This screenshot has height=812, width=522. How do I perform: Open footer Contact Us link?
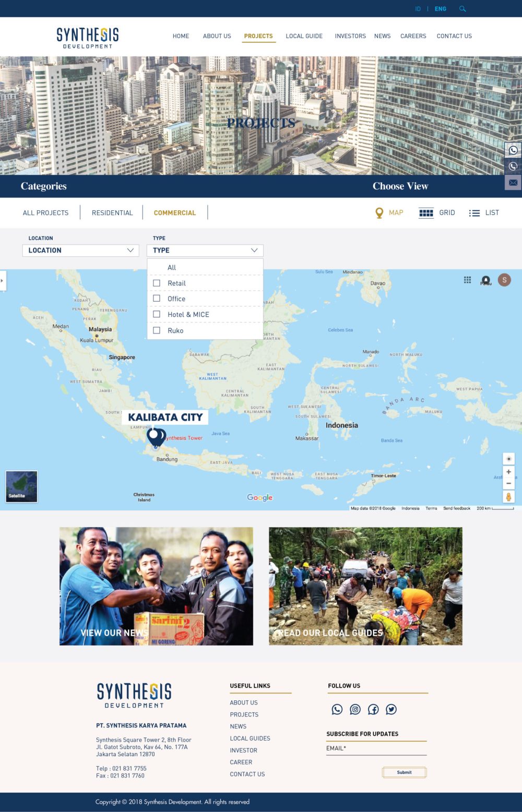coord(247,774)
